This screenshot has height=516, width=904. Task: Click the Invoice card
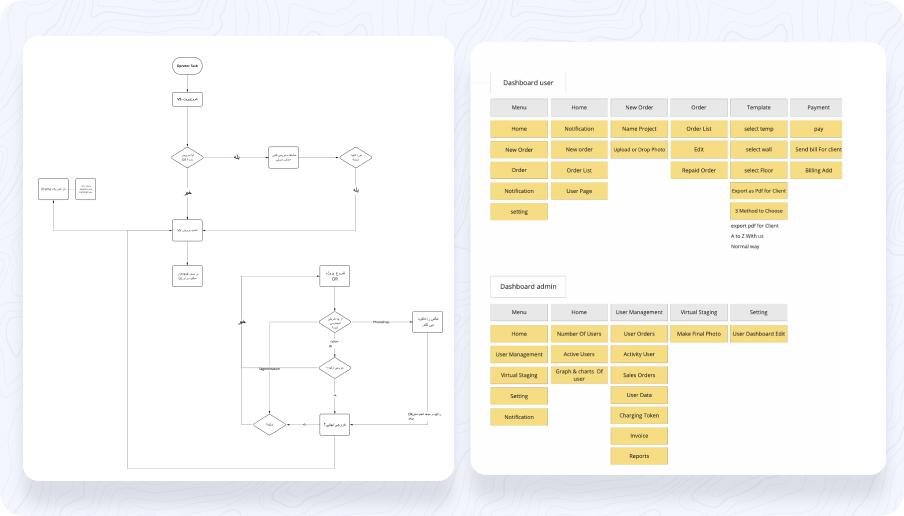638,436
